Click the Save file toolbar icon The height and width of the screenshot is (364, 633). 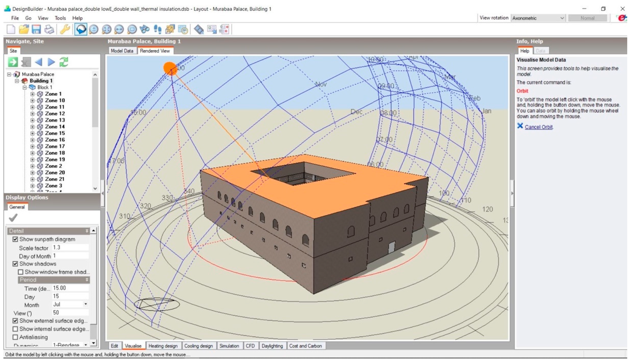click(x=36, y=29)
